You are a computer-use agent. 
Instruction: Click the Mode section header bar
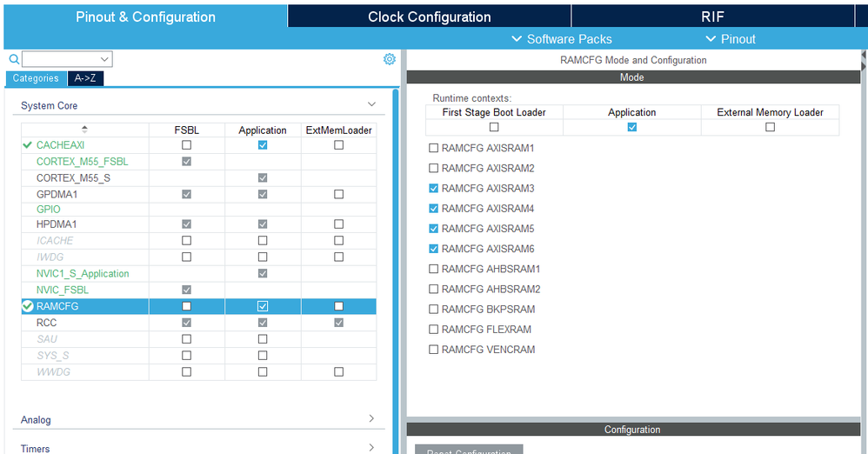tap(633, 77)
